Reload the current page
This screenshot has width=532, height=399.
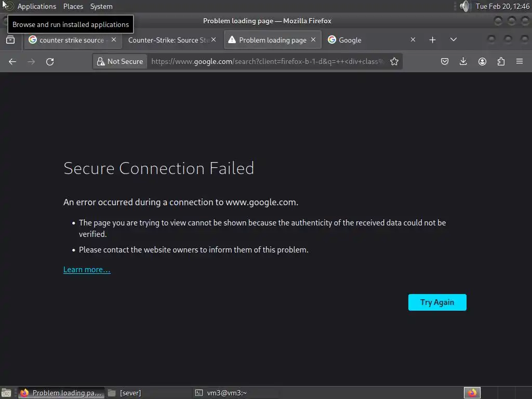pos(50,62)
